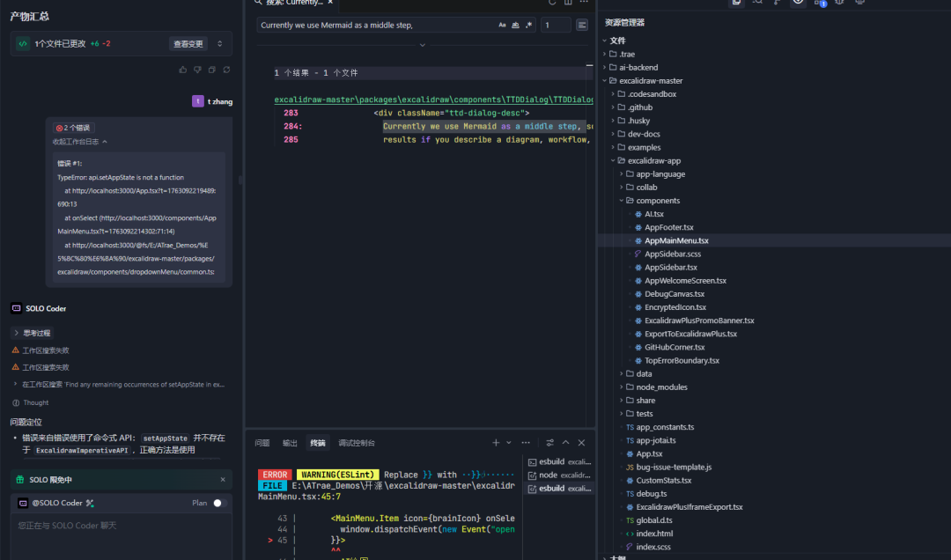
Task: Toggle regular expression search option
Action: tap(529, 25)
